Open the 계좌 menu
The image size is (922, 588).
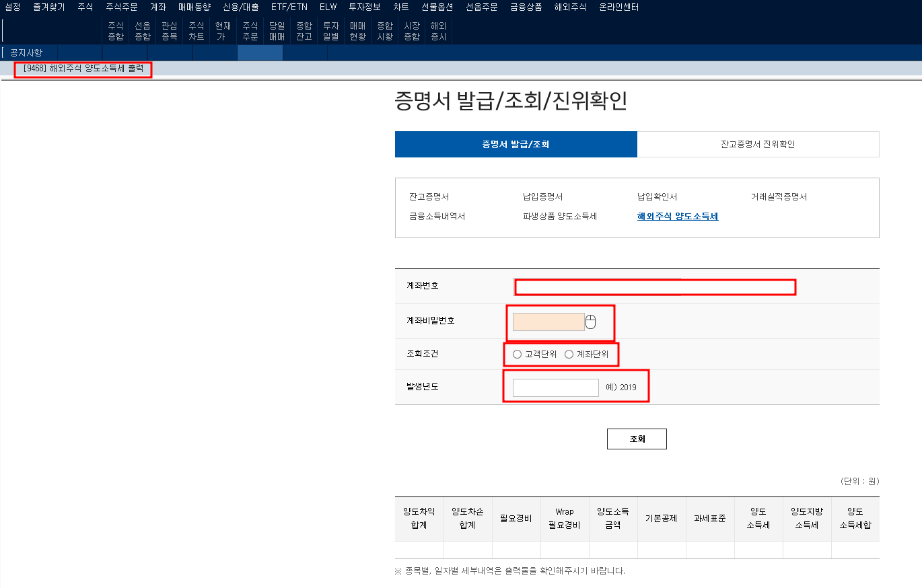[158, 7]
